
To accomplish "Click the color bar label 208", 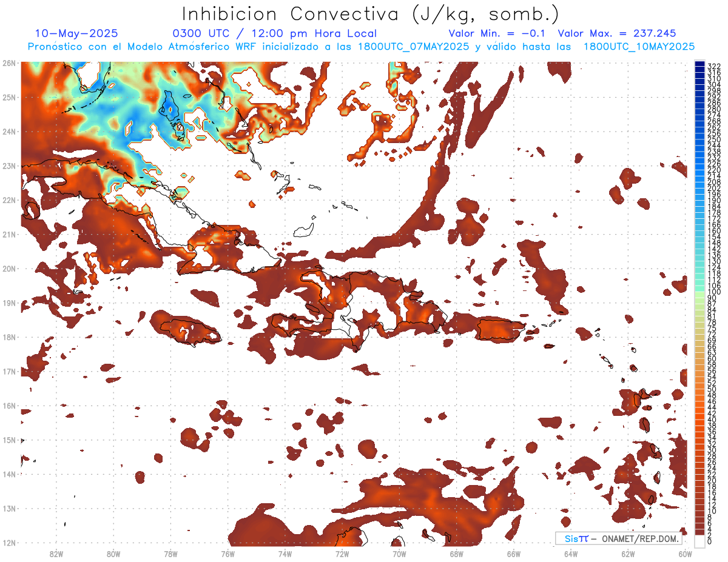I will click(714, 182).
